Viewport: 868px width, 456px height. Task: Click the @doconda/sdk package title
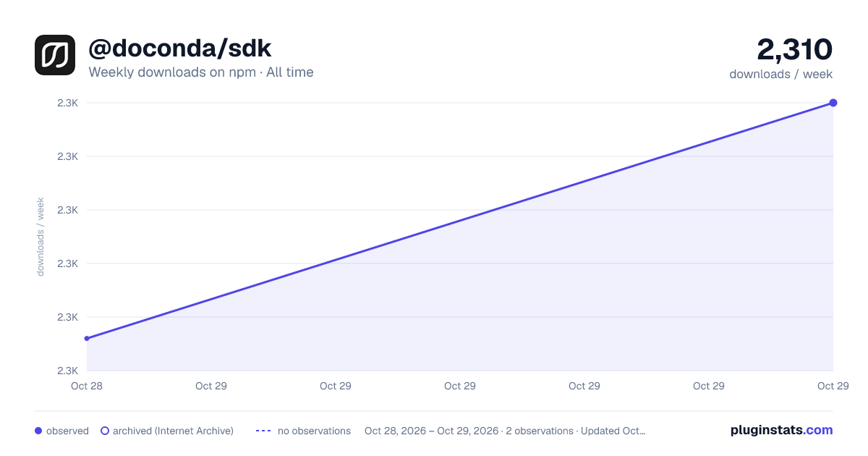180,48
